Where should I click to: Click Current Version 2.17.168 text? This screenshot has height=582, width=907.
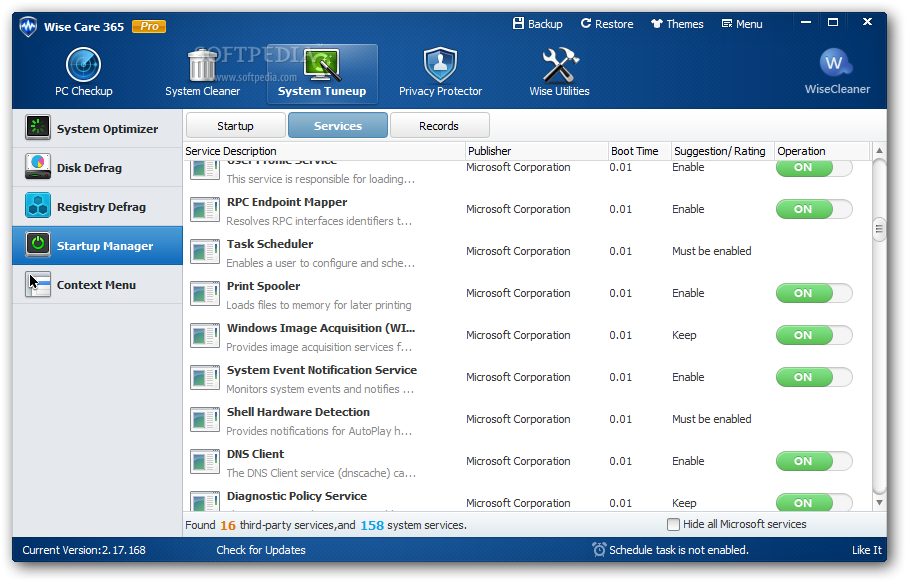[x=84, y=550]
